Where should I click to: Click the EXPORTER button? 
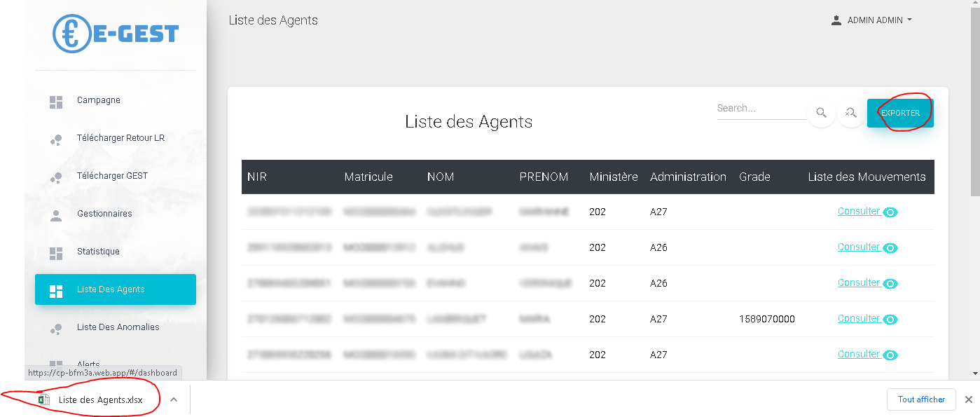pos(900,113)
